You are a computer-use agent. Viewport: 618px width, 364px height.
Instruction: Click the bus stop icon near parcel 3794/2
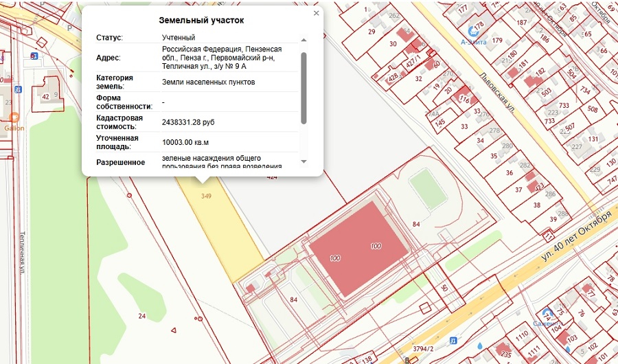453,340
